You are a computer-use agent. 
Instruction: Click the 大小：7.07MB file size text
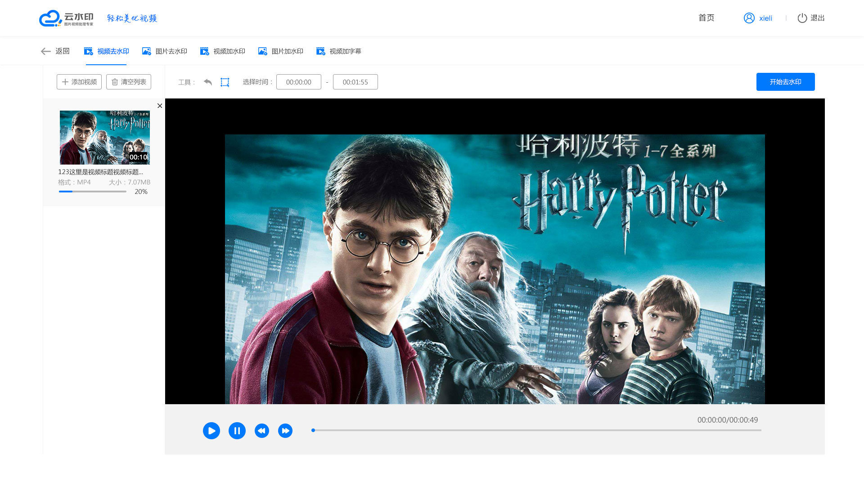pyautogui.click(x=130, y=182)
